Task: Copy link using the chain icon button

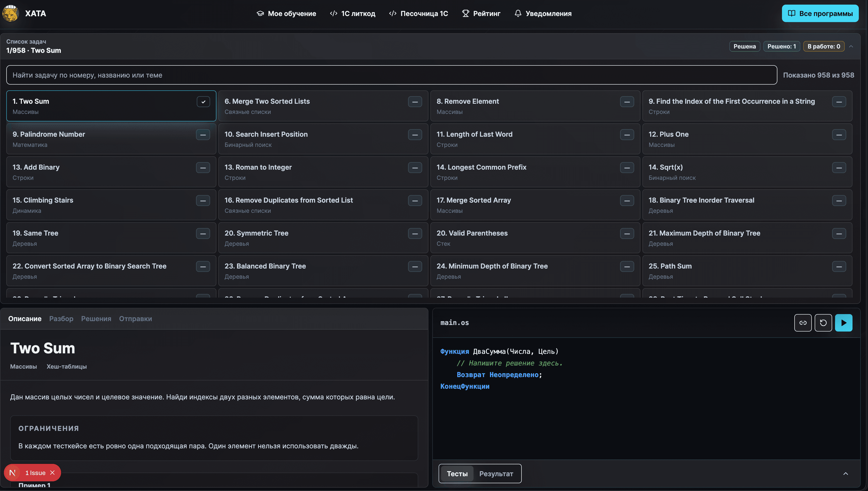Action: point(803,323)
